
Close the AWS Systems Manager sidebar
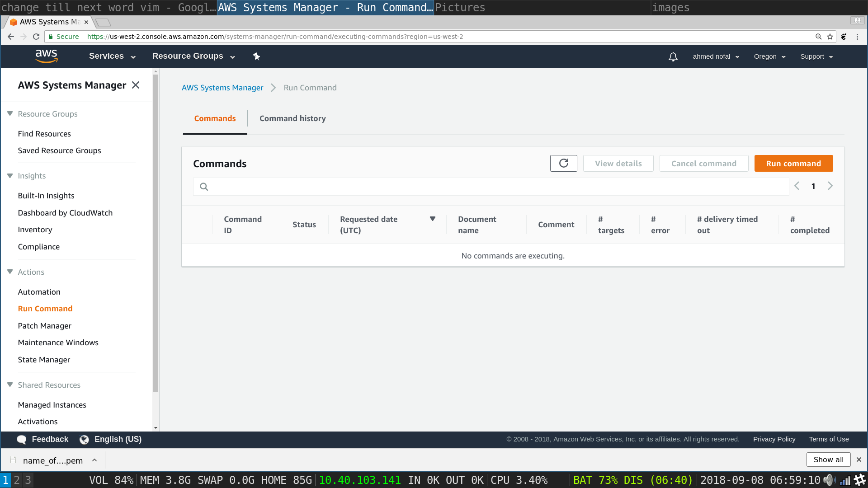136,85
